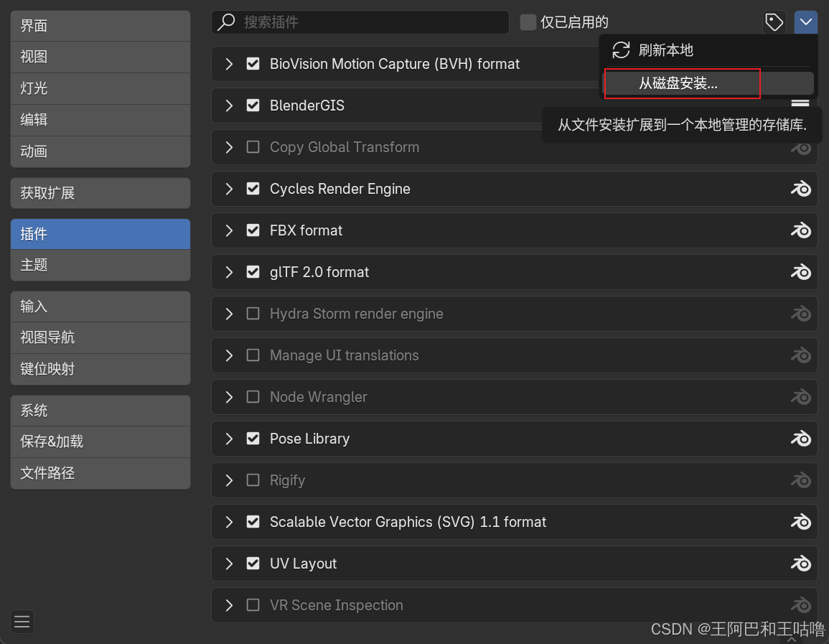
Task: Expand Cycles Render Engine details
Action: coord(229,189)
